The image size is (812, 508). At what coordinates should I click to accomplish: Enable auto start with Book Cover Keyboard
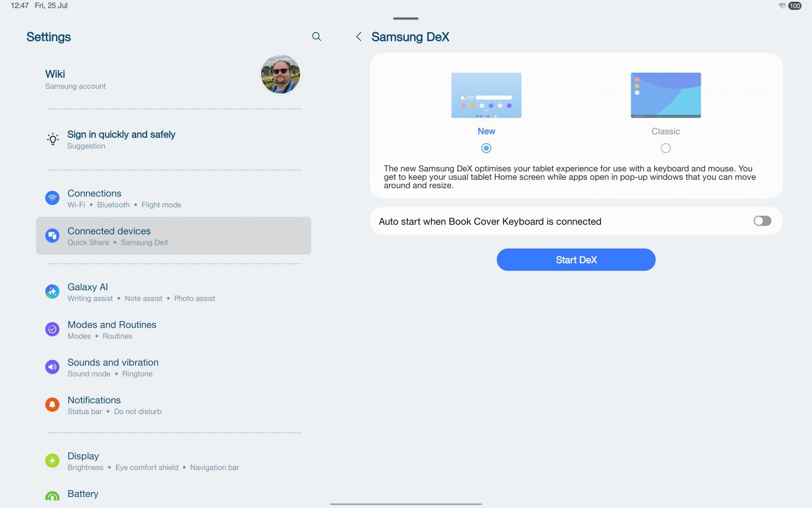click(x=762, y=221)
